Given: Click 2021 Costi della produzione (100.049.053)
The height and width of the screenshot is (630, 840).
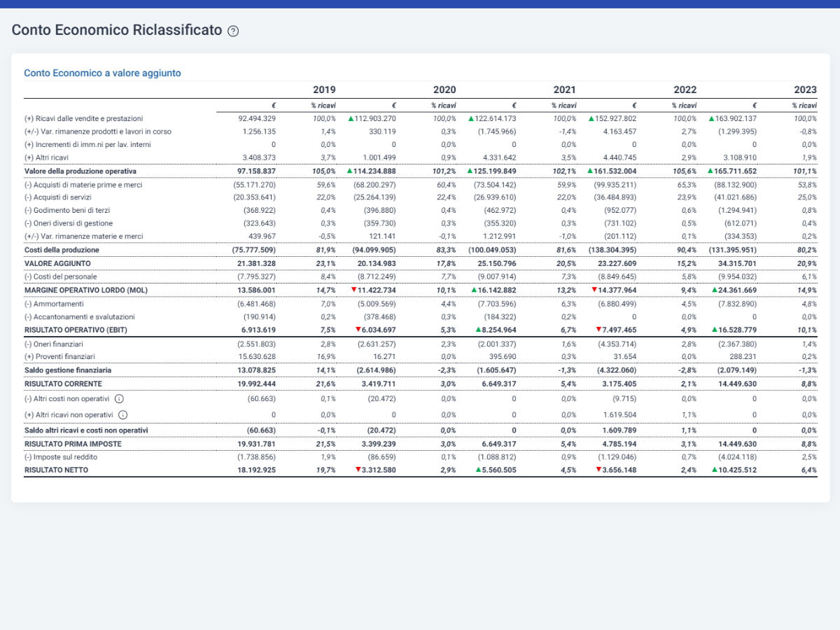Looking at the screenshot, I should tap(491, 250).
